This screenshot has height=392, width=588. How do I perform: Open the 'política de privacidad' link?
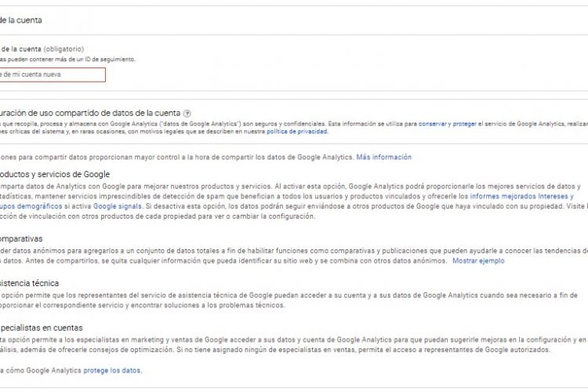[x=297, y=132]
